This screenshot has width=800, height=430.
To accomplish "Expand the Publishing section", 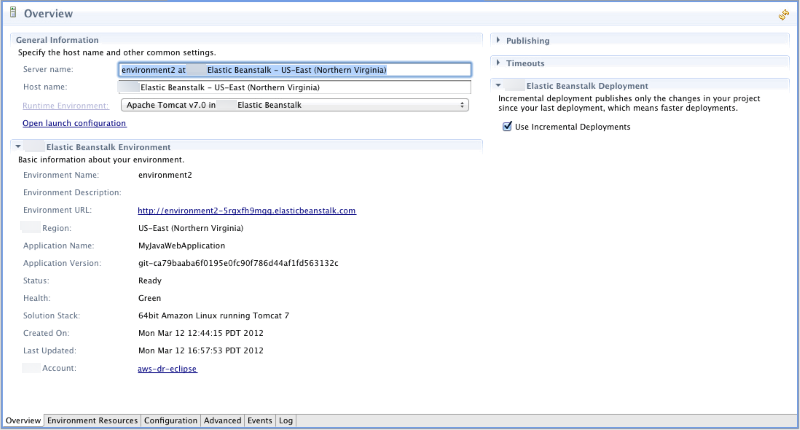I will click(498, 41).
